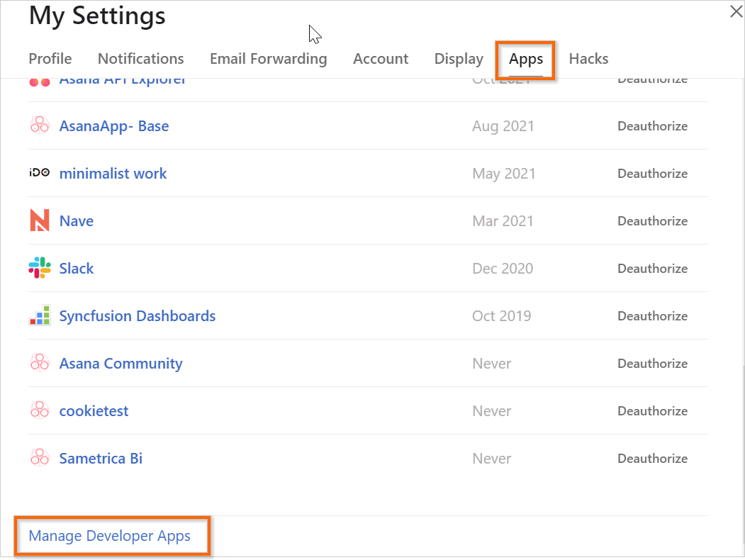This screenshot has height=560, width=745.
Task: Click the My Settings heading
Action: point(97,16)
